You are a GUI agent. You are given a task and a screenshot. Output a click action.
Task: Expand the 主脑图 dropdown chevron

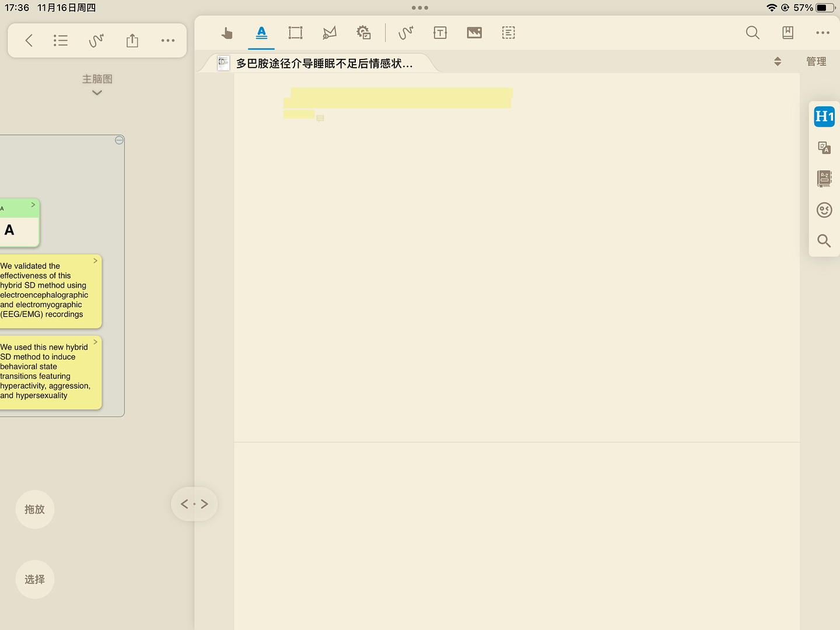(x=97, y=93)
